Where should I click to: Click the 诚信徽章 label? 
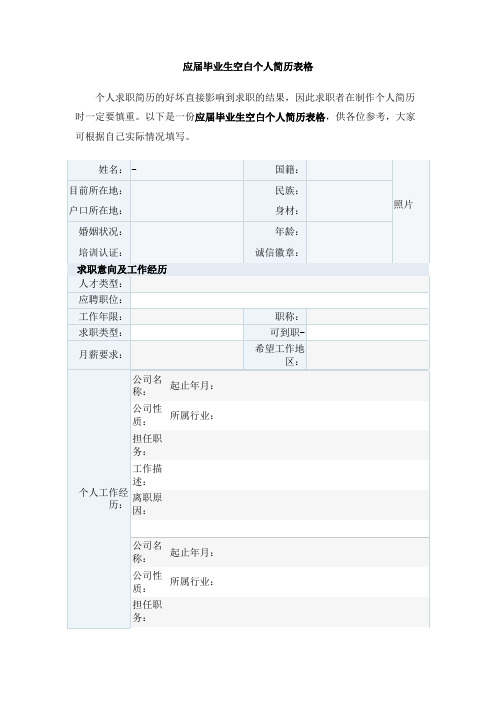click(x=277, y=253)
